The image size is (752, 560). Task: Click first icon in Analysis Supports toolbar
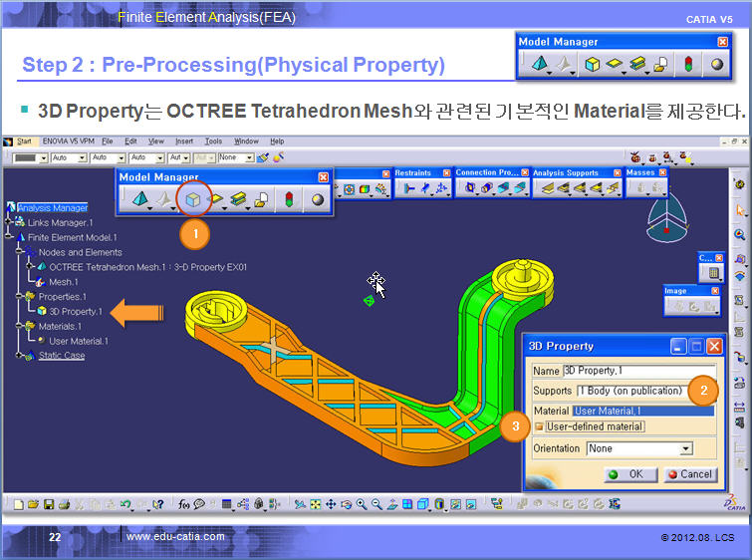pyautogui.click(x=548, y=188)
